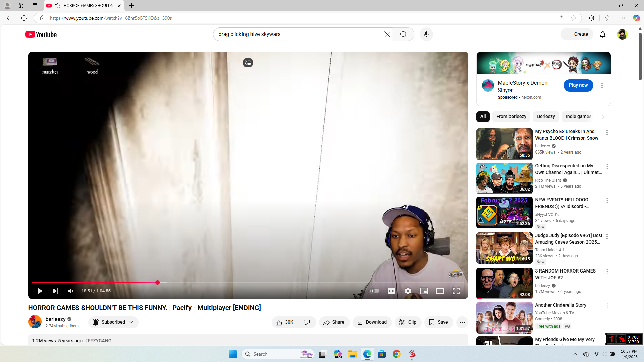Turn on closed captions

coord(391,291)
